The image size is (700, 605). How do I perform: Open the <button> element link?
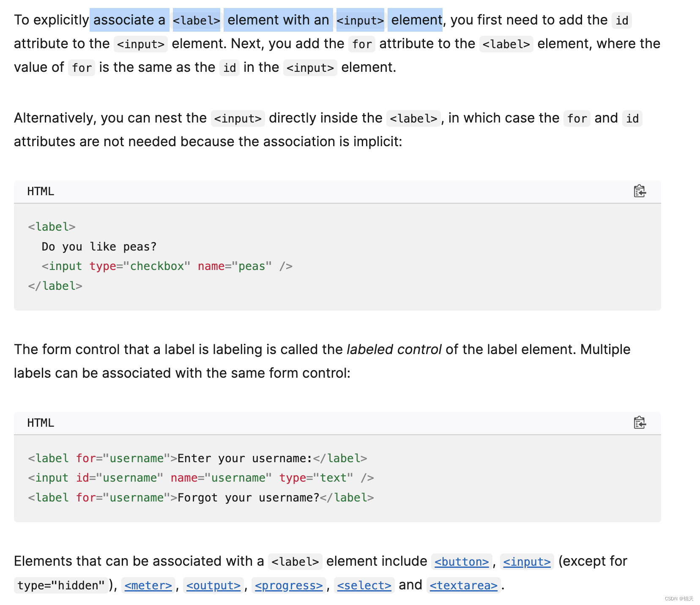462,561
